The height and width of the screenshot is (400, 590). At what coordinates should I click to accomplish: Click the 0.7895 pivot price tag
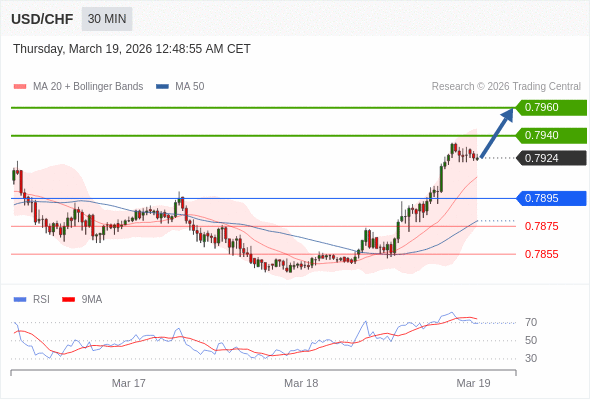point(551,198)
